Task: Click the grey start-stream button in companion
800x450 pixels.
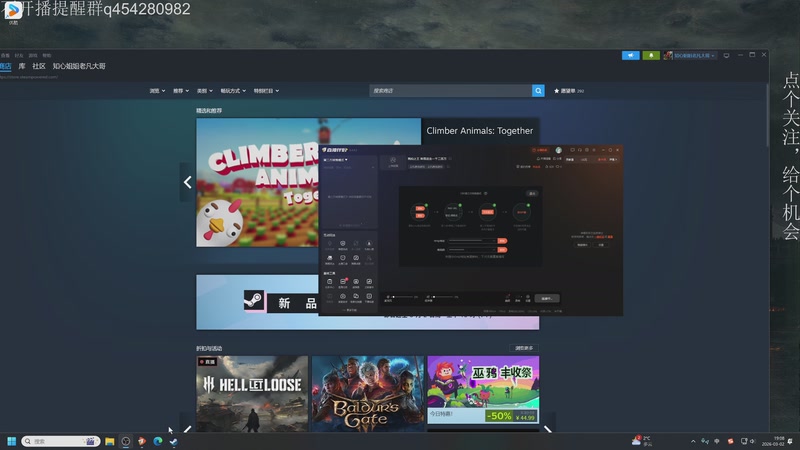Action: (x=547, y=298)
